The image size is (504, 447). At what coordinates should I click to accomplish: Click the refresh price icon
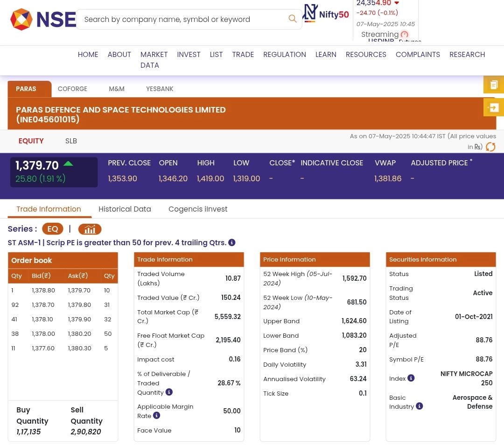coord(490,147)
